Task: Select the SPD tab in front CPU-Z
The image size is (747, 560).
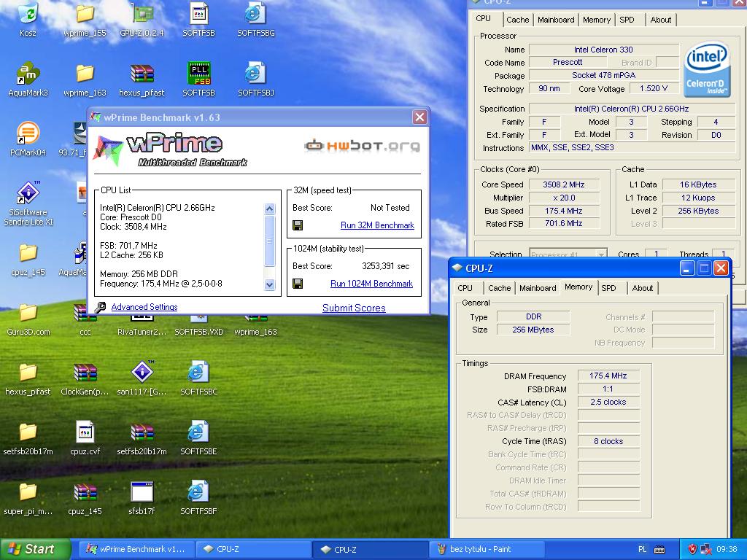Action: click(x=609, y=288)
